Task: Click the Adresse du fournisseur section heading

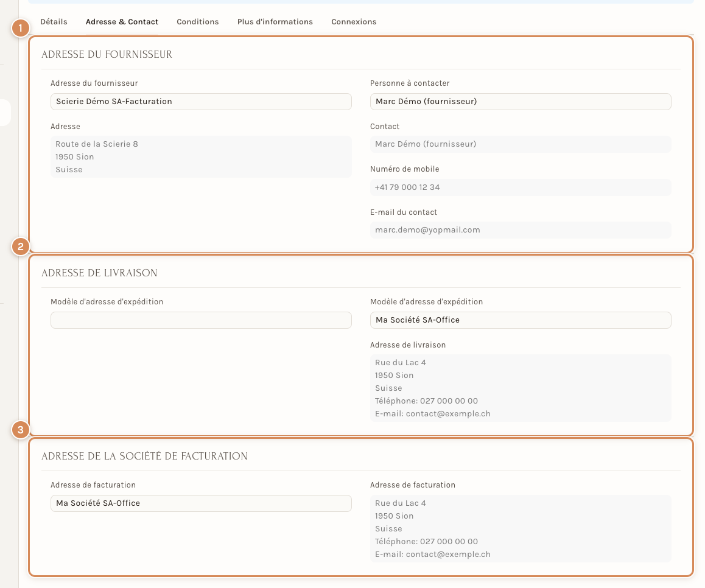Action: [107, 54]
